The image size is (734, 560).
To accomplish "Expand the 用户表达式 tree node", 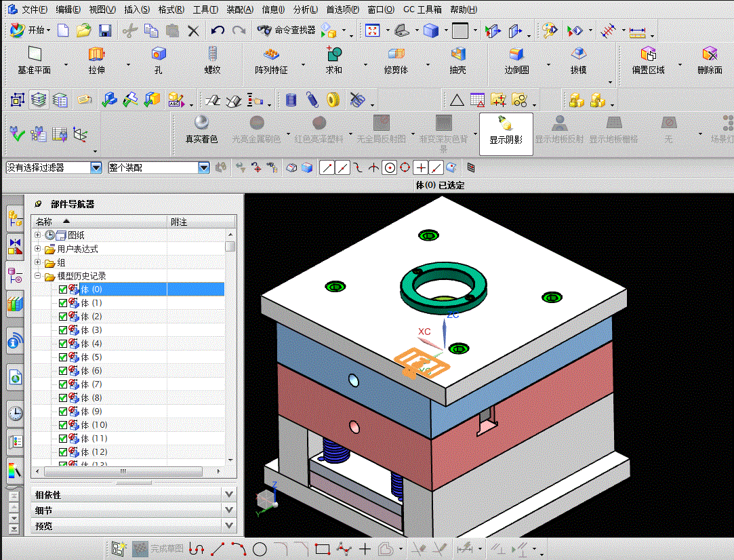I will click(x=37, y=249).
